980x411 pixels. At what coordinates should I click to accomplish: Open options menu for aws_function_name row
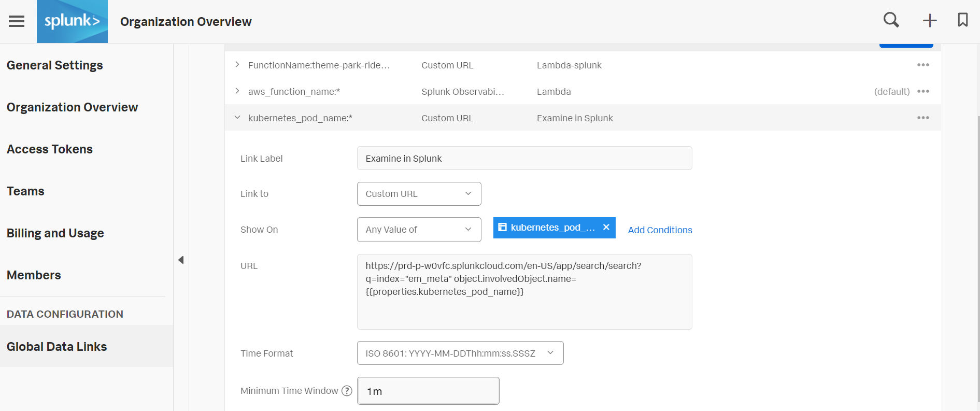[923, 91]
